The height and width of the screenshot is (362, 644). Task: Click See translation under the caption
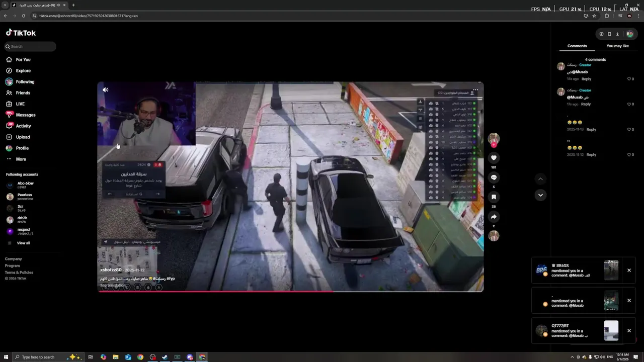(113, 285)
